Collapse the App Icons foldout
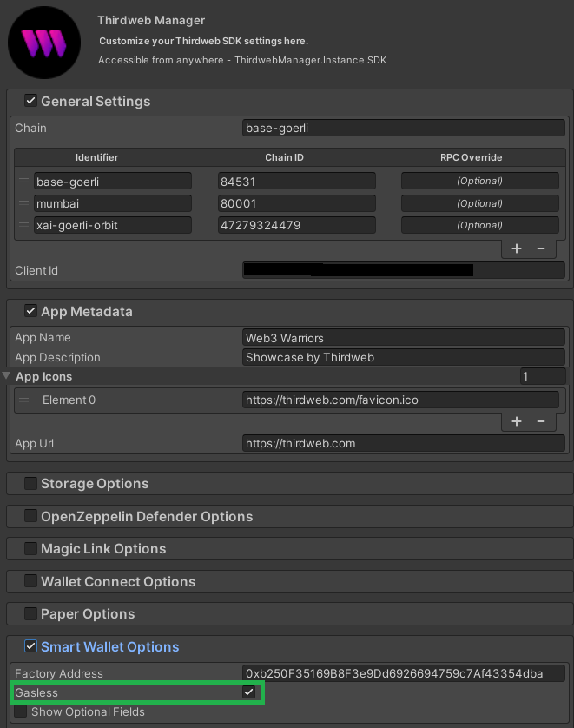The height and width of the screenshot is (728, 574). 6,375
